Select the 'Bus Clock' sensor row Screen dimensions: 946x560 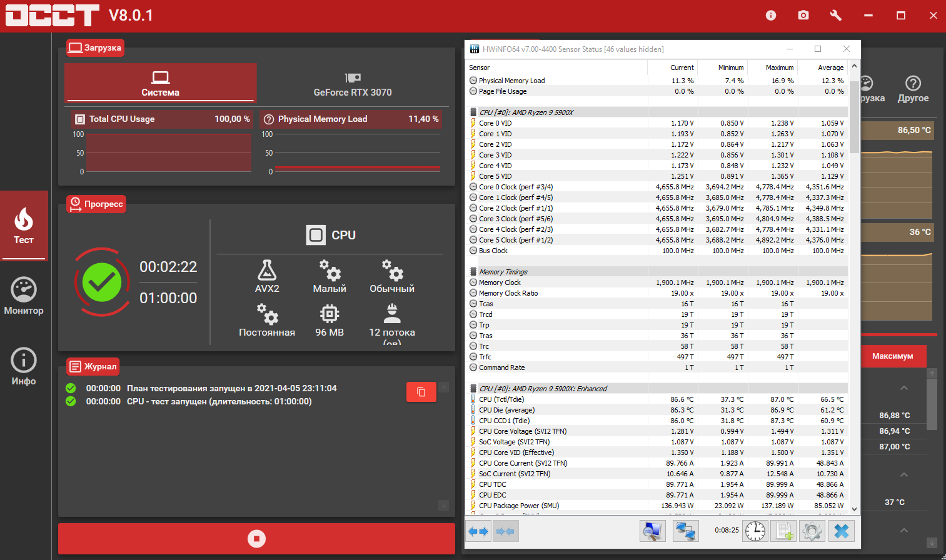click(657, 251)
